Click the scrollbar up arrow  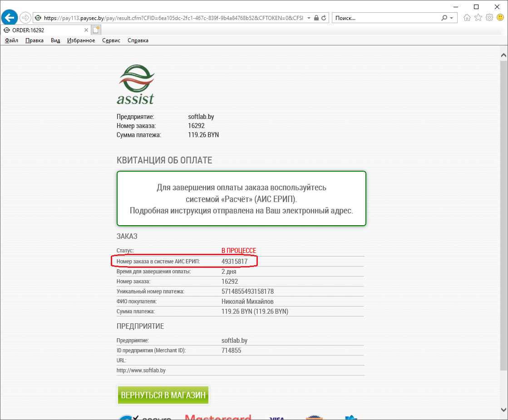pos(503,55)
